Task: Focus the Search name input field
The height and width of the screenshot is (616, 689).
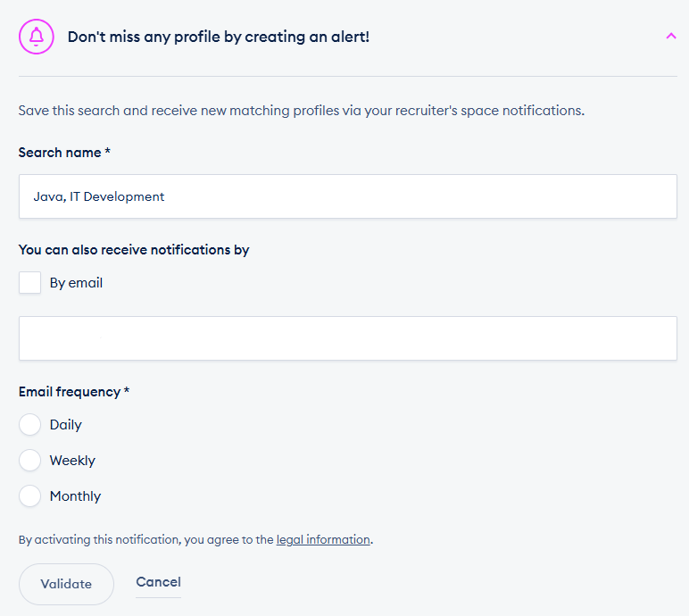Action: coord(347,196)
